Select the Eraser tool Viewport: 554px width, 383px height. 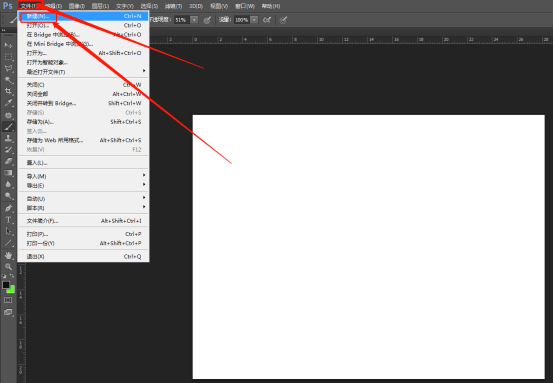[8, 161]
